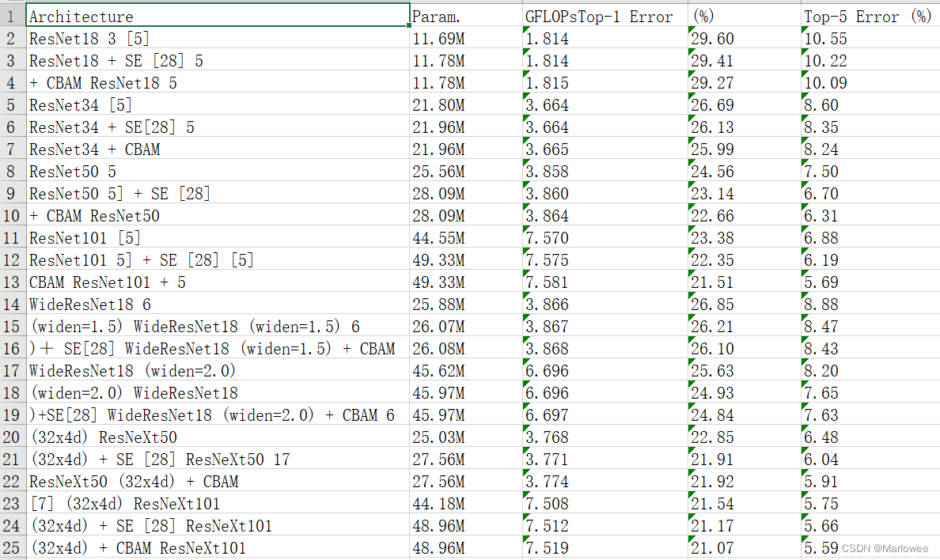Select the Param. value 21.80M
Image resolution: width=940 pixels, height=560 pixels.
(466, 105)
